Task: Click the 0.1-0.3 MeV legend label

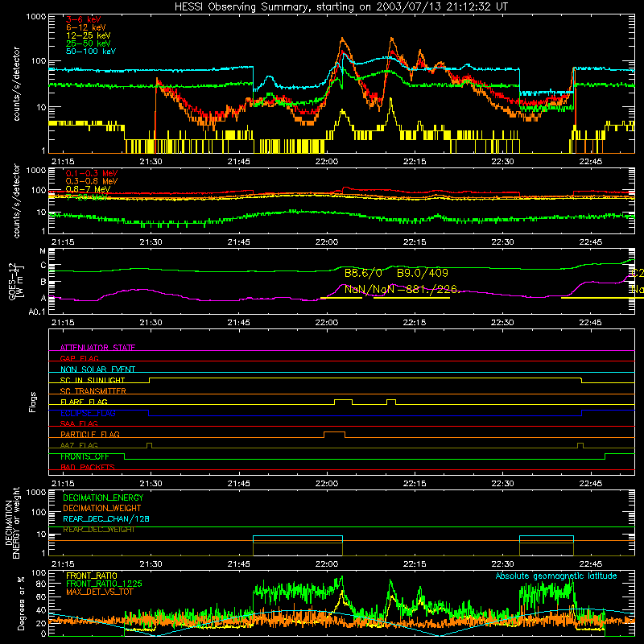Action: click(x=92, y=173)
